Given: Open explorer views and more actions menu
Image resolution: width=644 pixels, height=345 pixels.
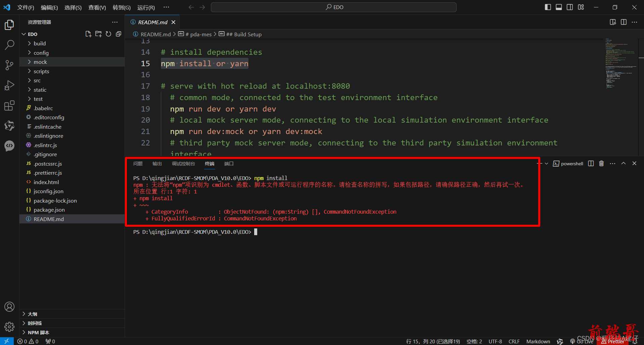Looking at the screenshot, I should (115, 22).
